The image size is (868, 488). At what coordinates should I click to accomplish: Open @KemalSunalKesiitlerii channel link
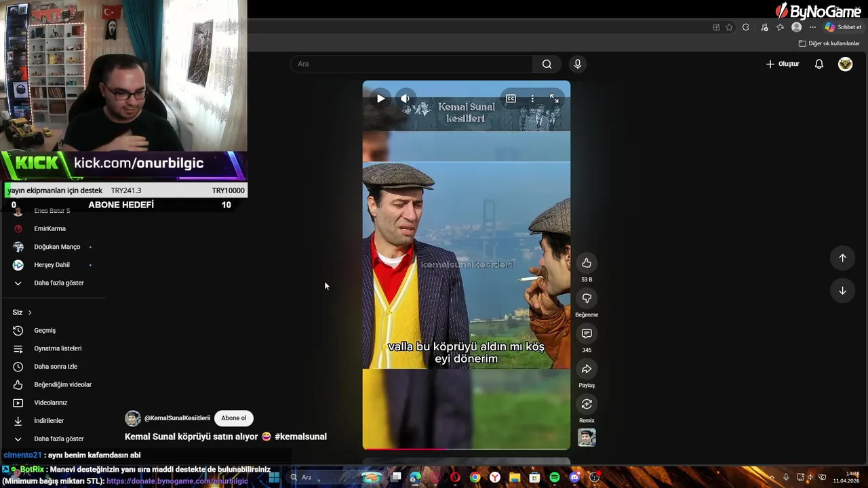[x=177, y=418]
